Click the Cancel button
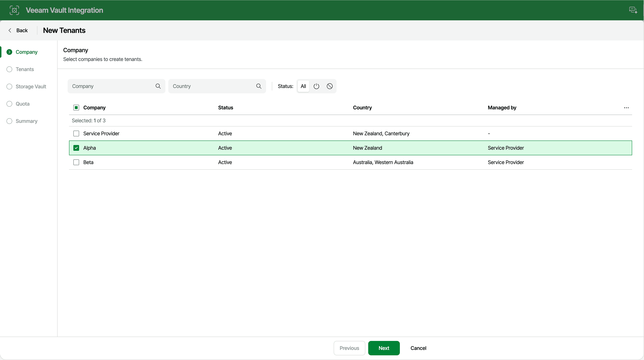Image resolution: width=644 pixels, height=360 pixels. tap(418, 348)
